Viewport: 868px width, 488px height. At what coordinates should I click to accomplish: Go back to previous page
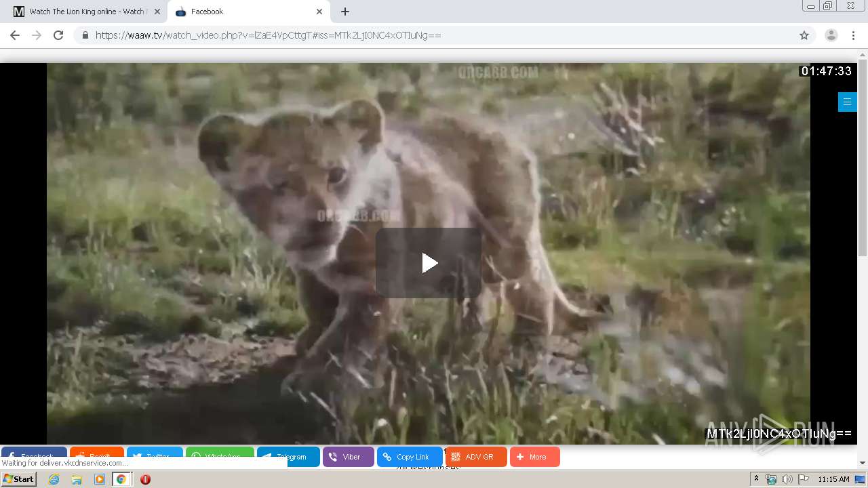[15, 35]
